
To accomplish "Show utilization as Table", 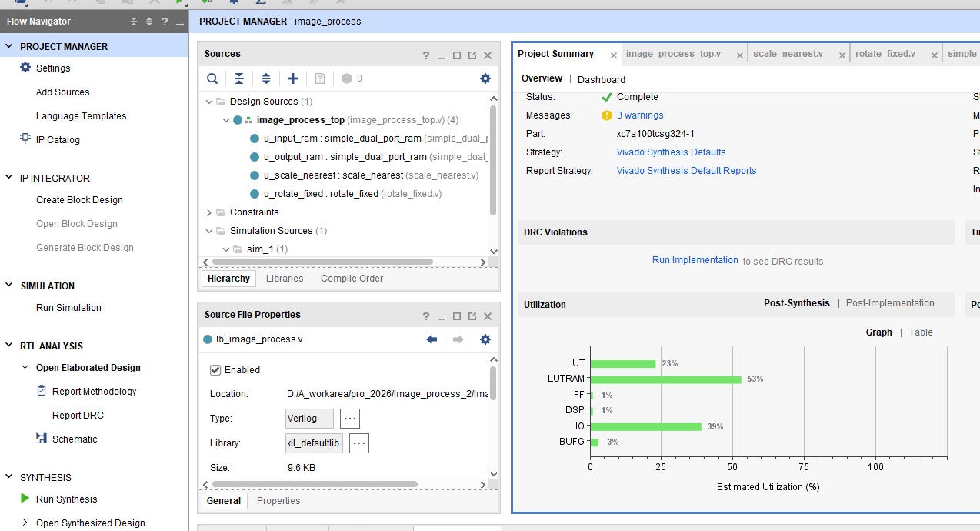I will (921, 332).
